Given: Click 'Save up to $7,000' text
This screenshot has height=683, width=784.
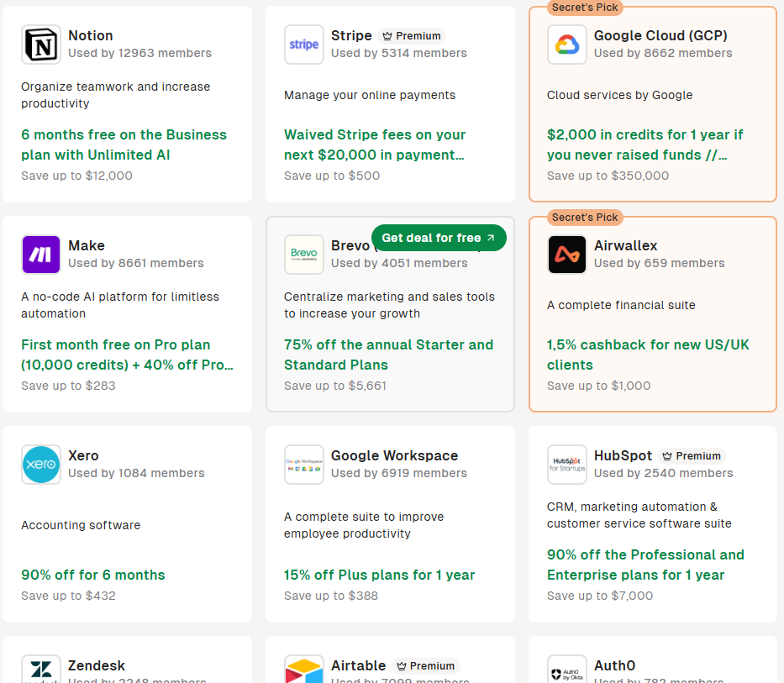Looking at the screenshot, I should tap(600, 596).
